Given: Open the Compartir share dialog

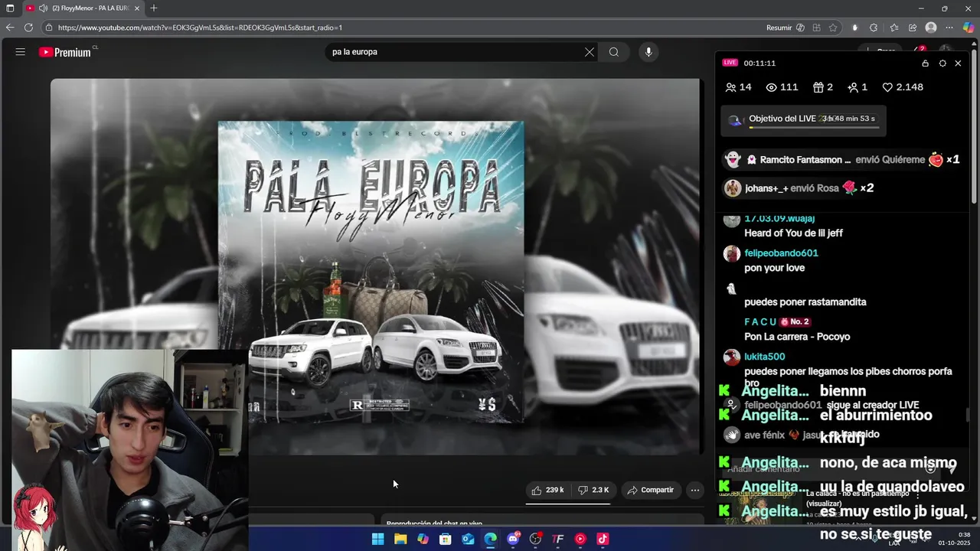Looking at the screenshot, I should (651, 490).
